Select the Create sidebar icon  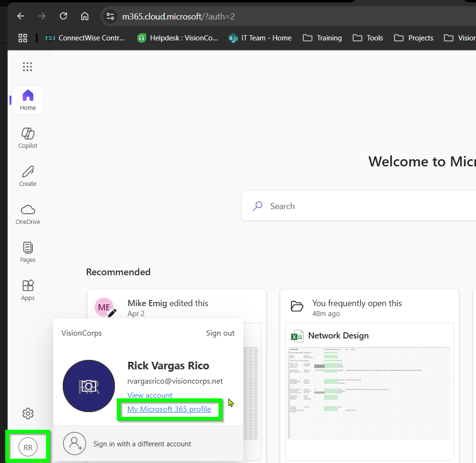[x=28, y=176]
